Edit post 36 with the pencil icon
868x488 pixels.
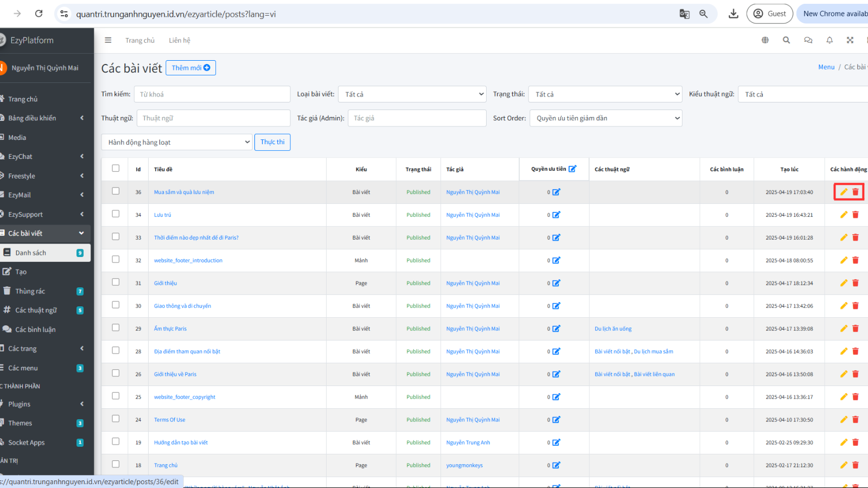pyautogui.click(x=844, y=192)
